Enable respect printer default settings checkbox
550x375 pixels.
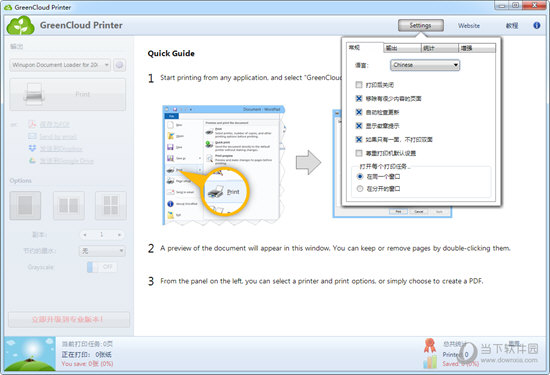click(x=359, y=153)
